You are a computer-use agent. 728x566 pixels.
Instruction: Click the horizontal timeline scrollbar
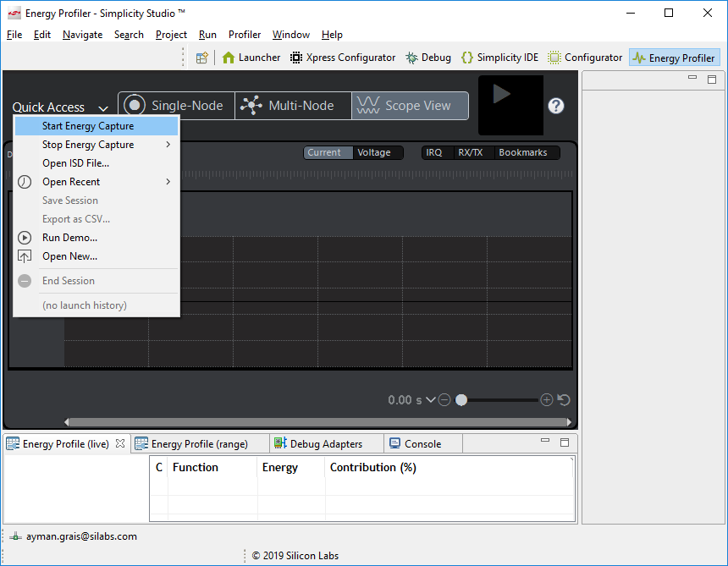(318, 421)
